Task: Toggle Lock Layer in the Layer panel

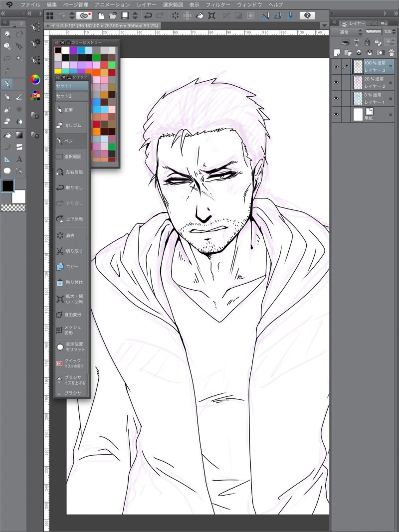Action: [367, 42]
